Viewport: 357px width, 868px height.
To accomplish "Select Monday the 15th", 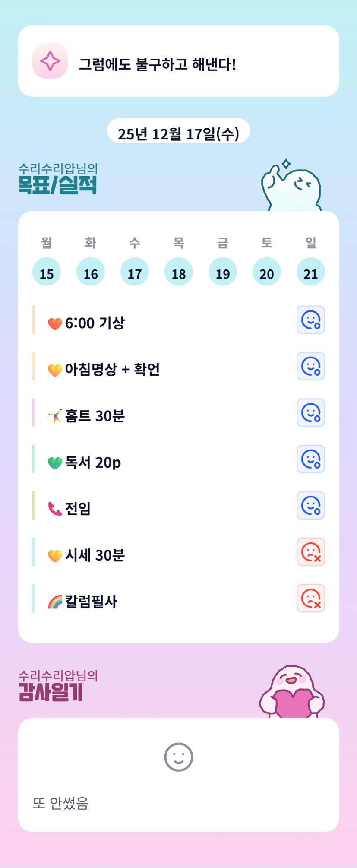I will point(47,272).
